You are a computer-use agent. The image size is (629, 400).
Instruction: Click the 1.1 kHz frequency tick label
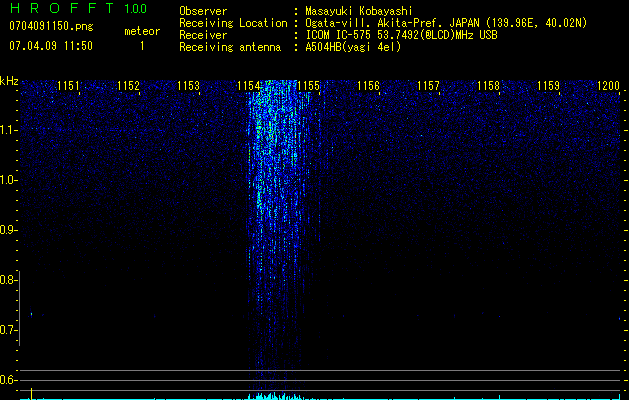(x=8, y=130)
